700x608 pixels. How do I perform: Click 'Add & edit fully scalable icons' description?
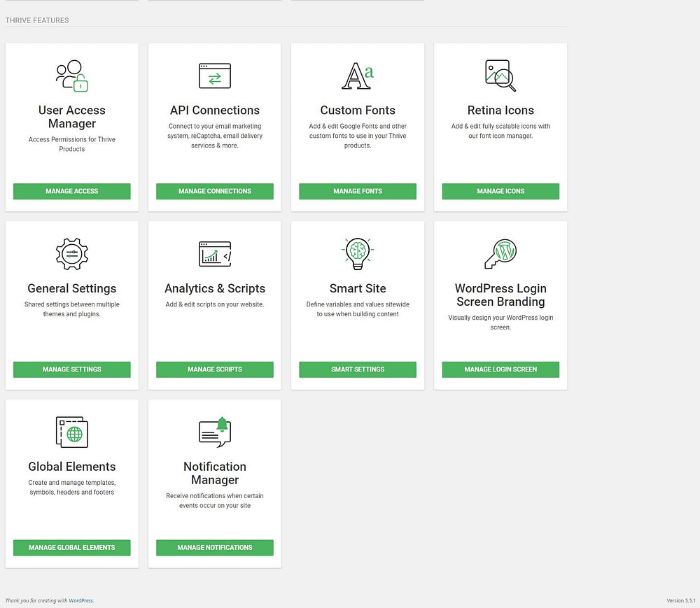pos(500,131)
